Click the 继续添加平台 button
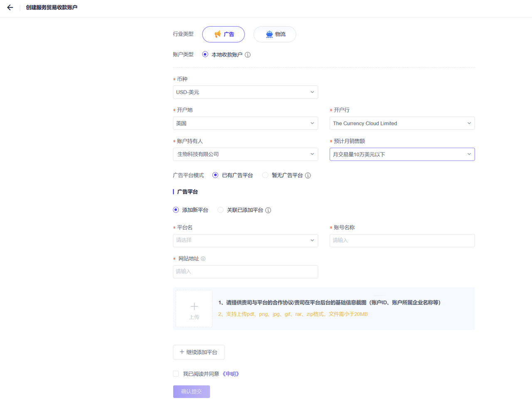The image size is (532, 401). point(199,352)
